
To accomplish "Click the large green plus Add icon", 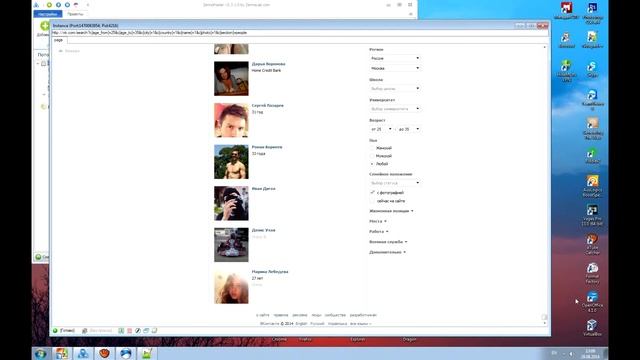I will coord(44,27).
